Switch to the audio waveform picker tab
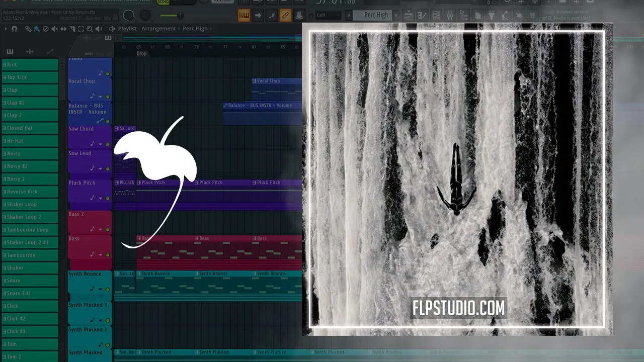Screen dimensions: 644x362 pyautogui.click(x=30, y=51)
